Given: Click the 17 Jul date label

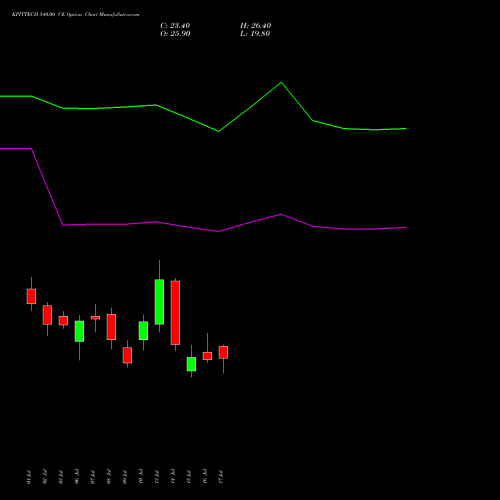Looking at the screenshot, I should [221, 477].
